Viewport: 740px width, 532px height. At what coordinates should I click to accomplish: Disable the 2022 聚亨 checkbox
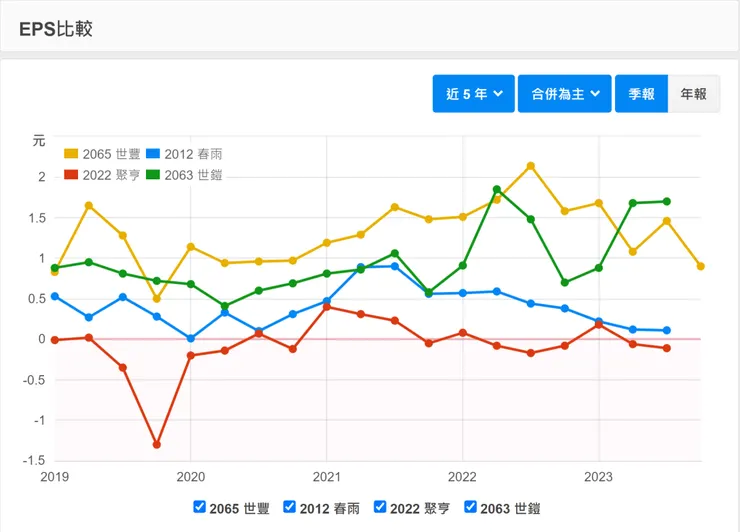tap(380, 507)
